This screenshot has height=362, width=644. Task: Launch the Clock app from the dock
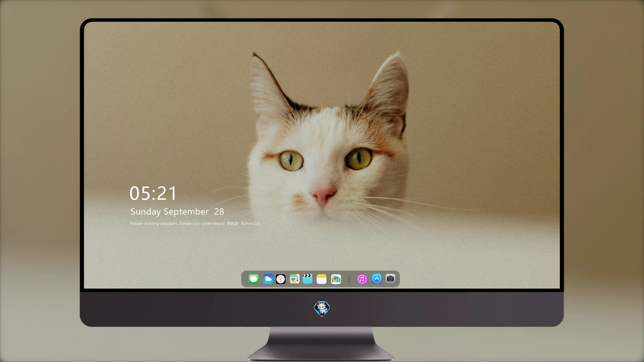tap(281, 279)
